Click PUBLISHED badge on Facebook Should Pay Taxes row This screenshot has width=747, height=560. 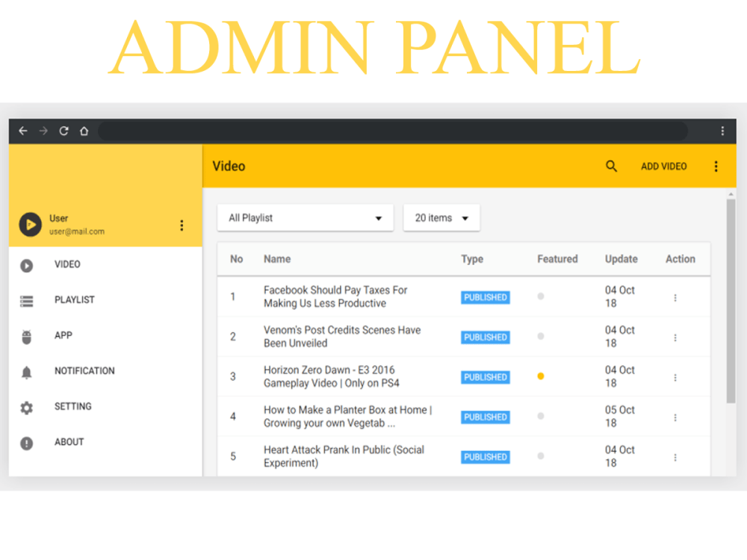[x=486, y=297]
